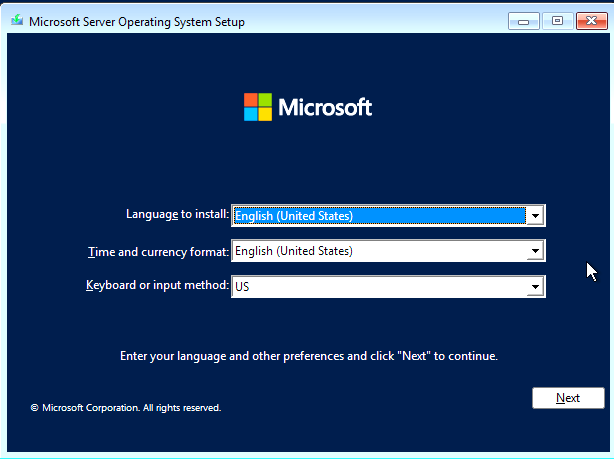Click the window title 'Microsoft Server Operating System Setup'
This screenshot has width=614, height=459.
(137, 22)
